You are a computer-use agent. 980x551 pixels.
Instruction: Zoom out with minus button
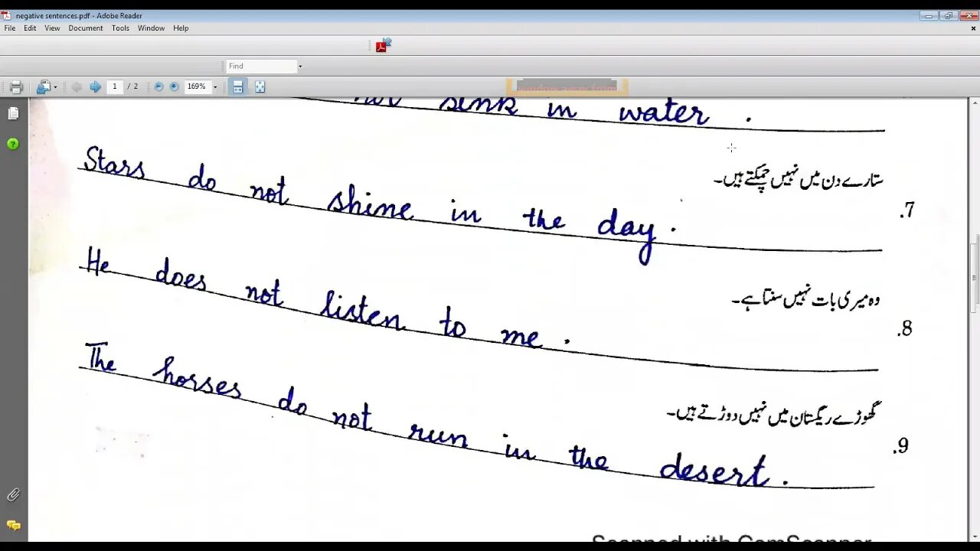158,86
